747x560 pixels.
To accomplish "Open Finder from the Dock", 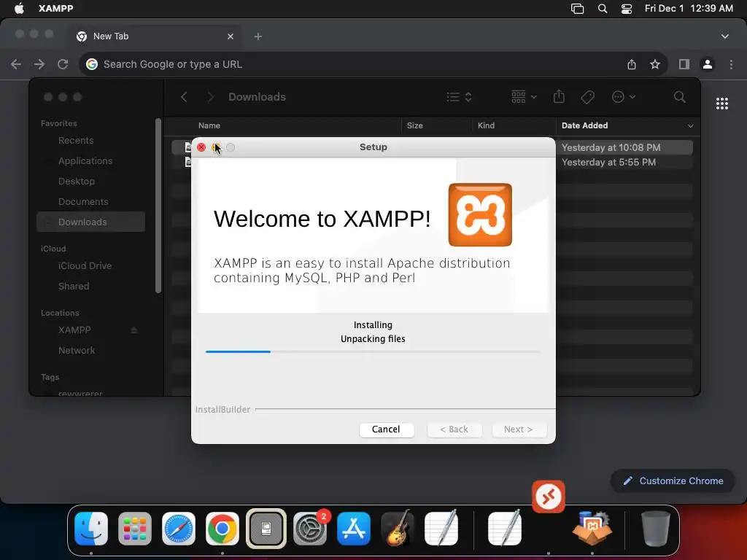I will (91, 529).
